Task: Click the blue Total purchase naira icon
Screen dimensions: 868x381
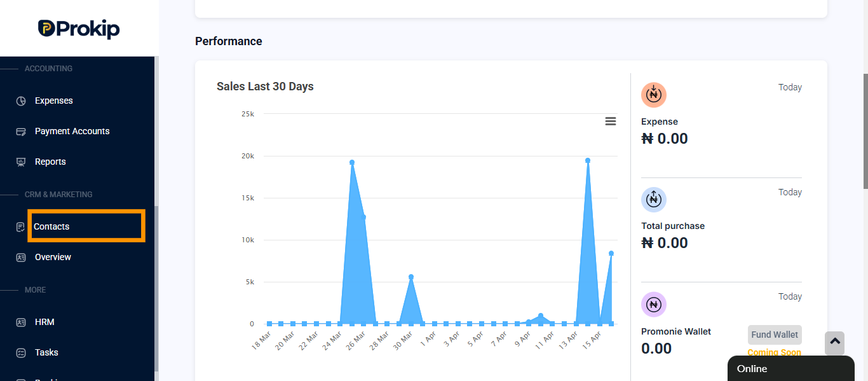Action: click(653, 199)
